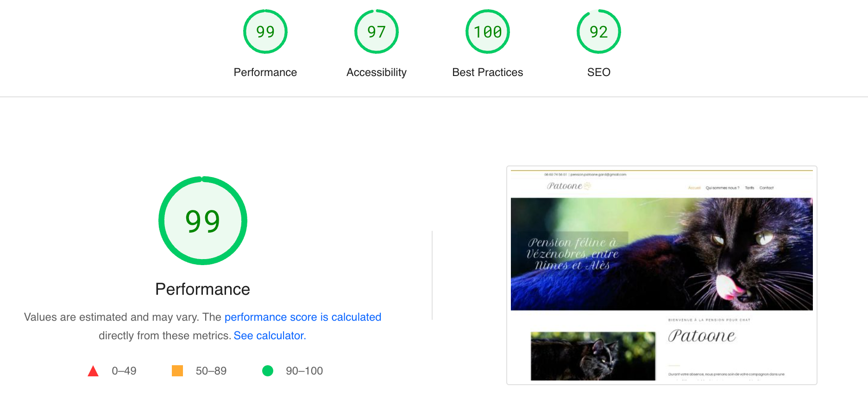Image resolution: width=868 pixels, height=406 pixels.
Task: Click the SEO gauge showing 92
Action: coord(598,32)
